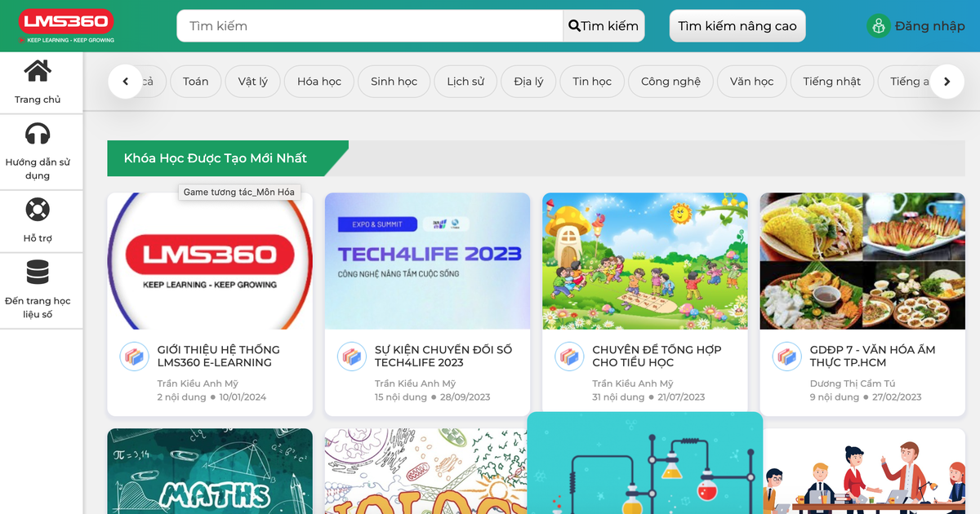Select the Tin học subject tab

pos(591,82)
